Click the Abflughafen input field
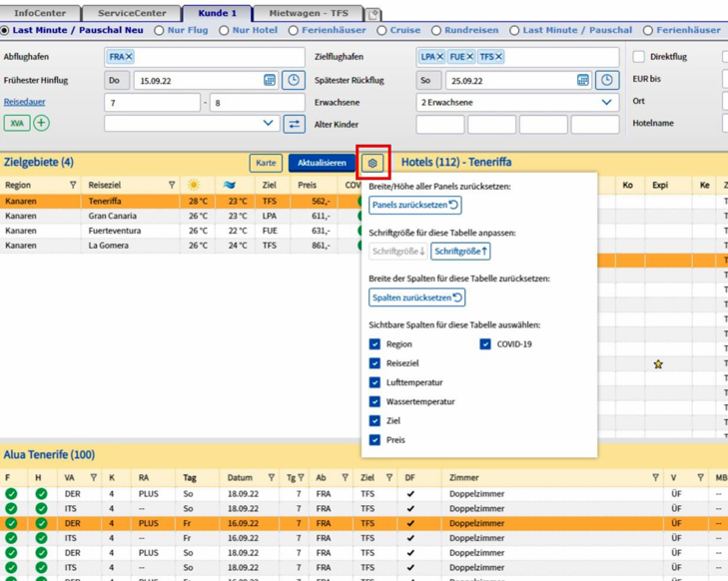Viewport: 728px width, 581px height. (x=205, y=57)
